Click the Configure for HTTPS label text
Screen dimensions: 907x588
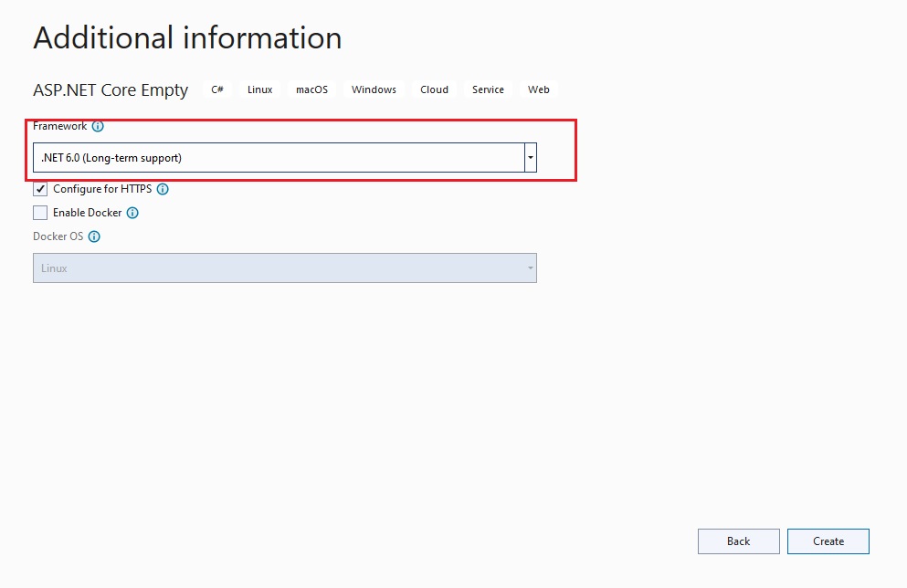point(102,189)
